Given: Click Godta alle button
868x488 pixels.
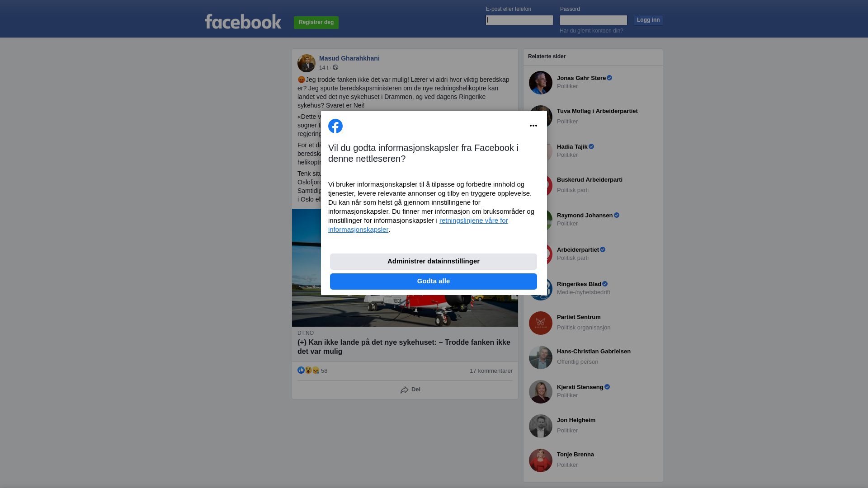Looking at the screenshot, I should tap(434, 282).
